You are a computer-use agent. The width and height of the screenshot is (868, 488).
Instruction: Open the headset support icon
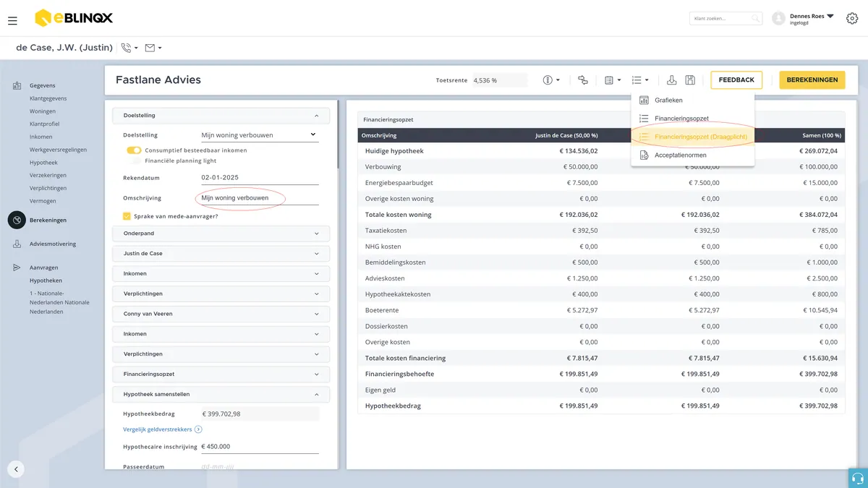(x=858, y=478)
